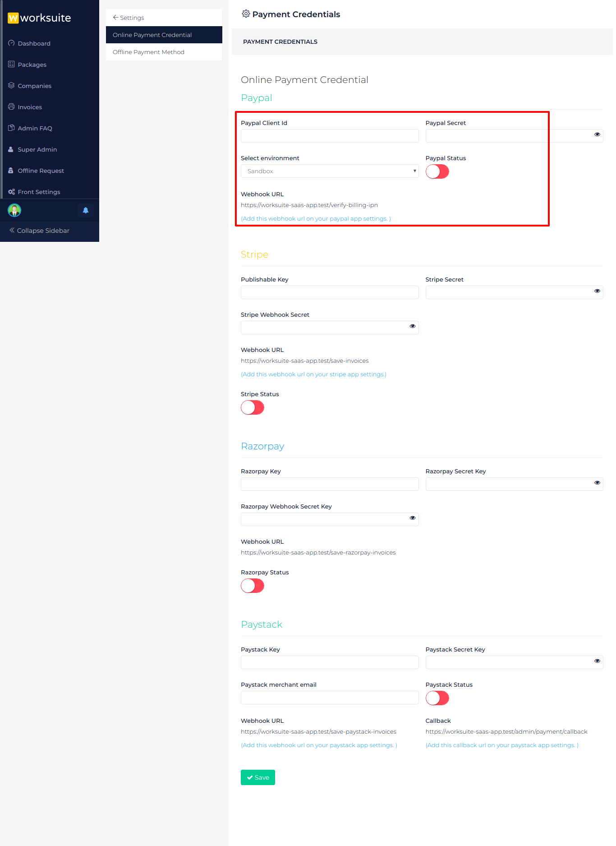Toggle the Paypal Status switch

[437, 171]
